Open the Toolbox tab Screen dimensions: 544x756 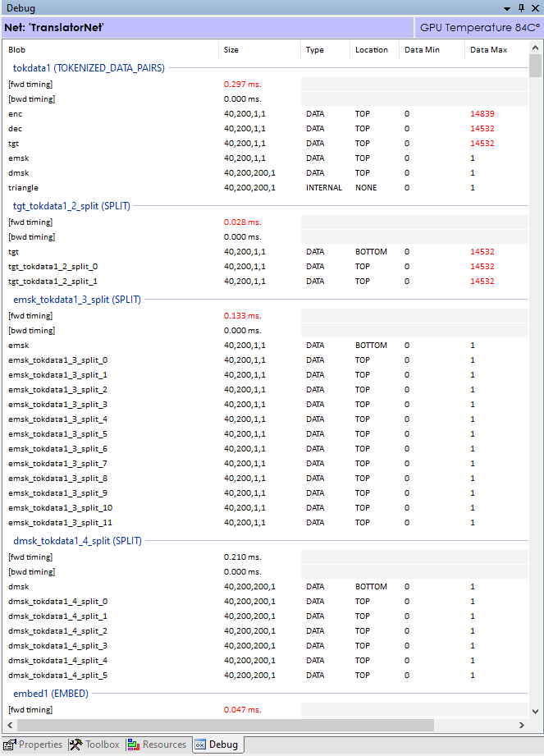coord(94,745)
